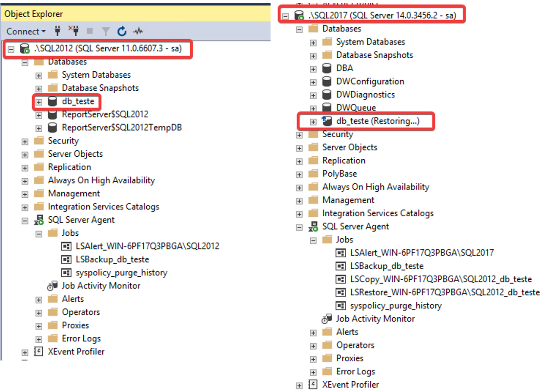The image size is (545, 392).
Task: Click the SQL Server Agent icon on SQL2012
Action: point(39,220)
